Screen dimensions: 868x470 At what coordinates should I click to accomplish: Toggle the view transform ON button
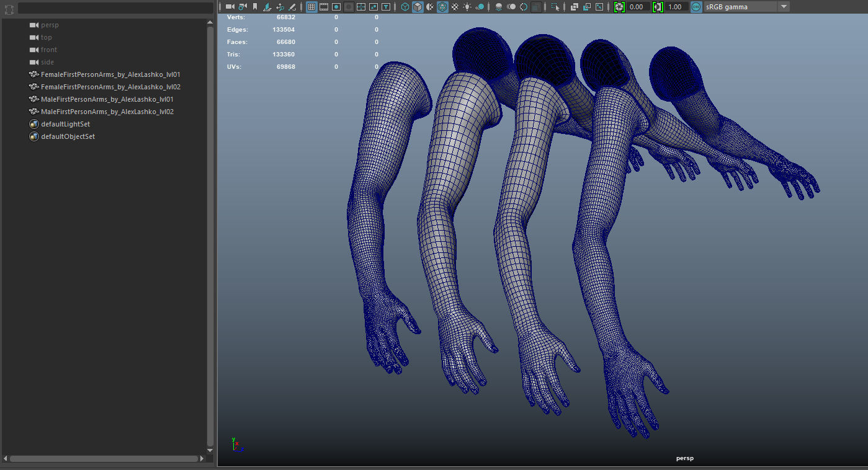696,7
